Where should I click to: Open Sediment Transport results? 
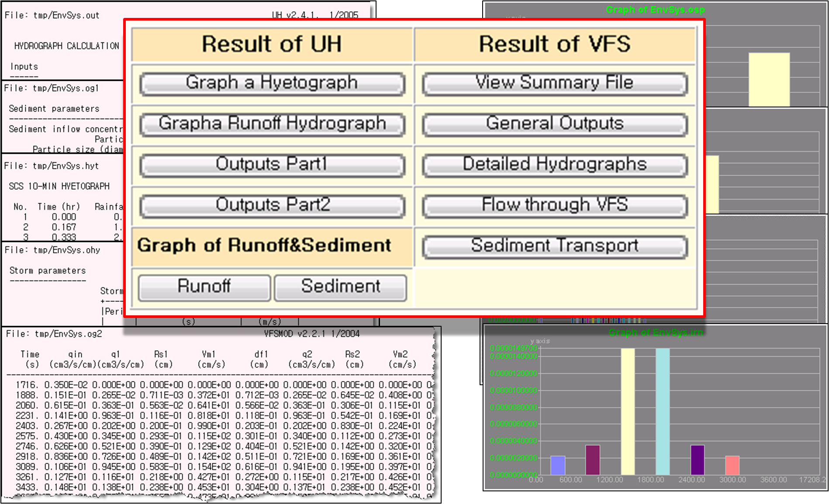pyautogui.click(x=554, y=246)
